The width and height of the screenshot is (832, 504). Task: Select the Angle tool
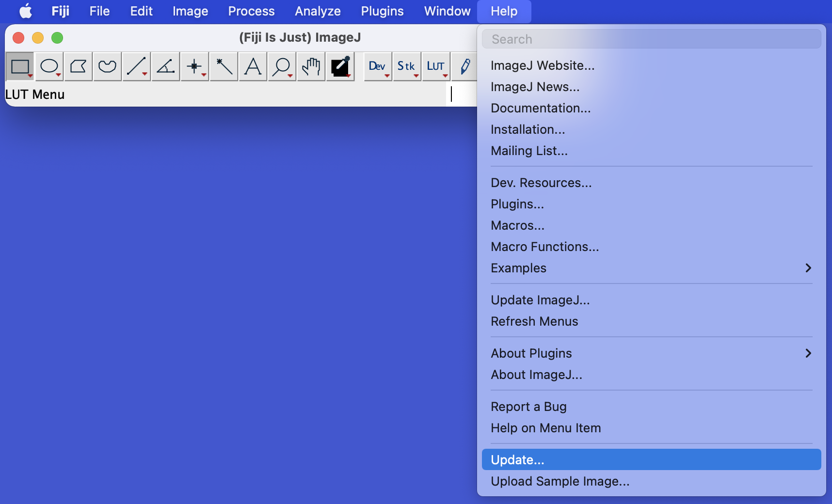pos(165,66)
